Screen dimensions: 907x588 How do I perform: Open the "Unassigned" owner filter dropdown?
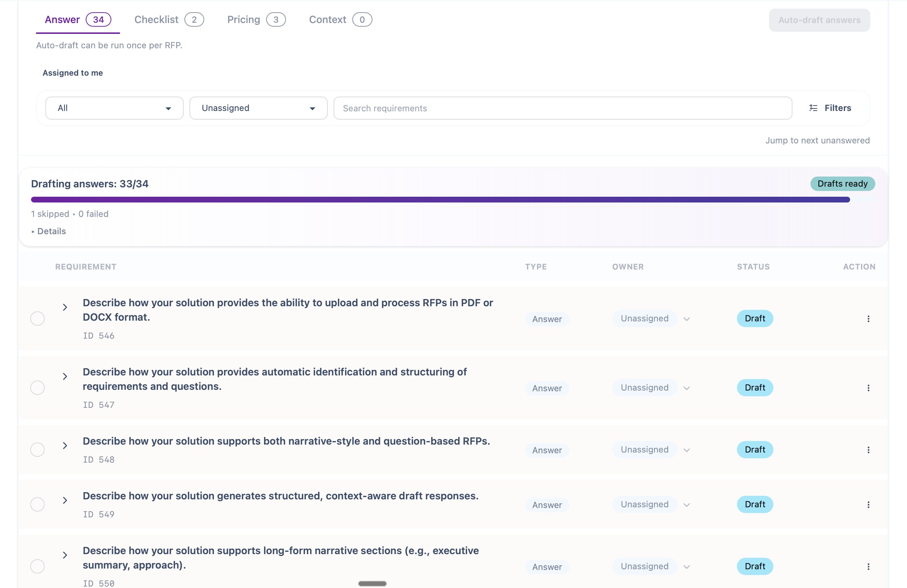(x=258, y=108)
